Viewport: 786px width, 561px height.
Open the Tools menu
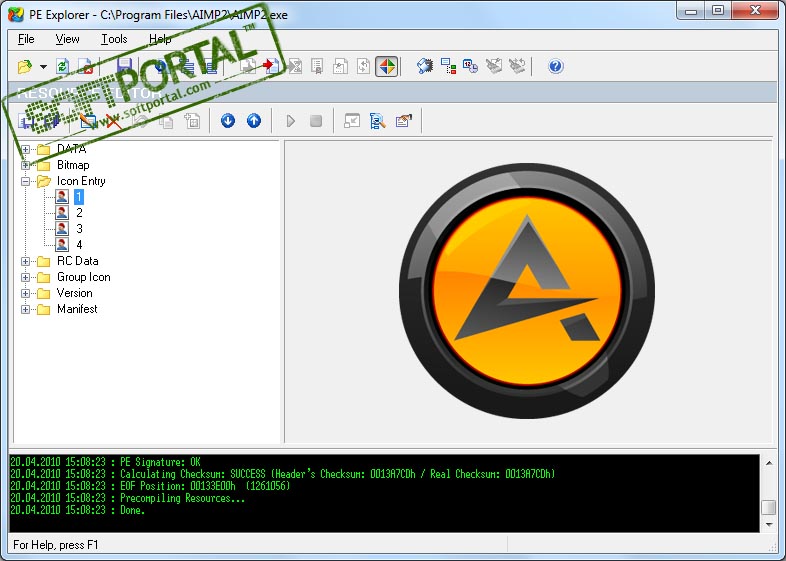114,39
